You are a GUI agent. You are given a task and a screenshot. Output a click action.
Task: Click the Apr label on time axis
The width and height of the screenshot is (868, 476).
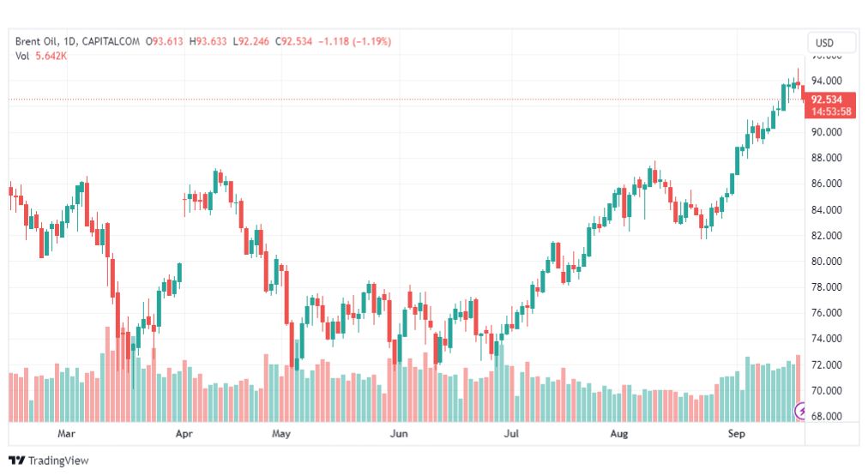click(x=184, y=435)
